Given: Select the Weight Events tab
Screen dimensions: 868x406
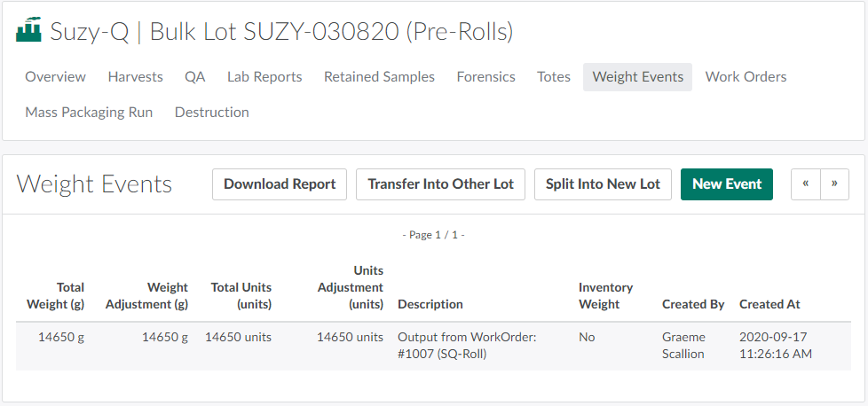Looking at the screenshot, I should [x=637, y=77].
